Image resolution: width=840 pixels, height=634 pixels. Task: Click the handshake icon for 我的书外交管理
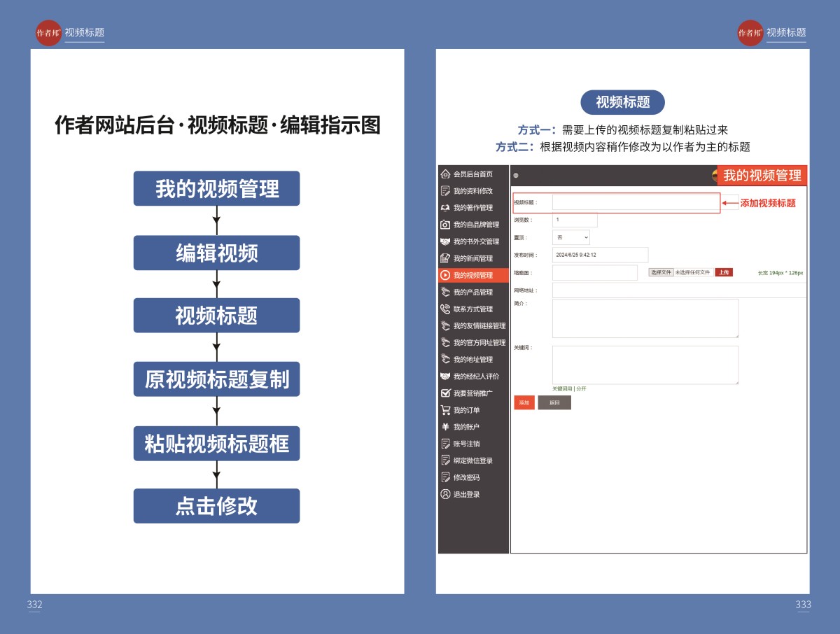[x=445, y=241]
